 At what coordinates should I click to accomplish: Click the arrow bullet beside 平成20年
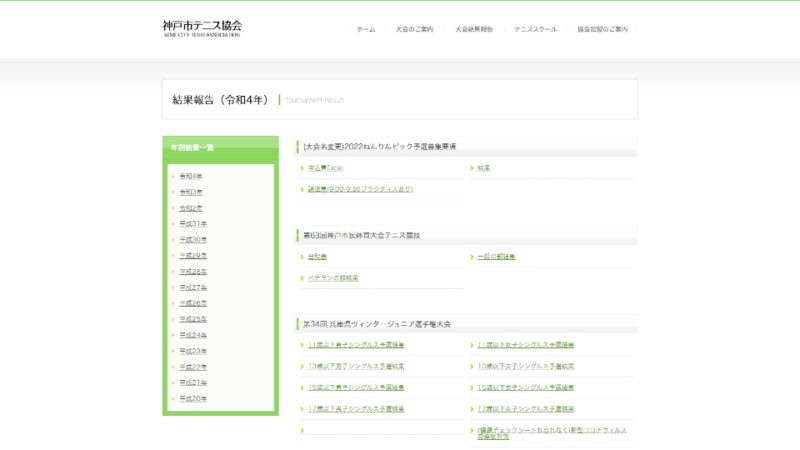[x=173, y=398]
